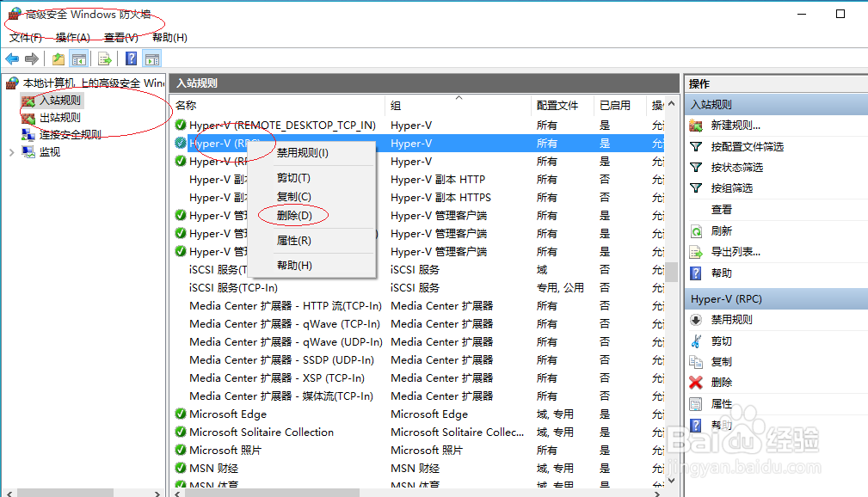The image size is (868, 497).
Task: Open the 操作(A) menu
Action: coord(72,37)
